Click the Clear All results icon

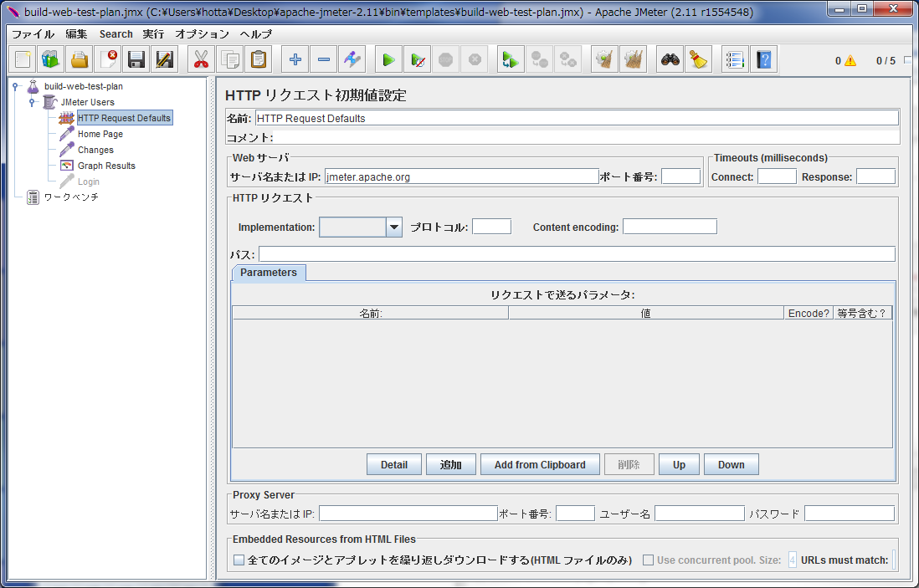[633, 59]
